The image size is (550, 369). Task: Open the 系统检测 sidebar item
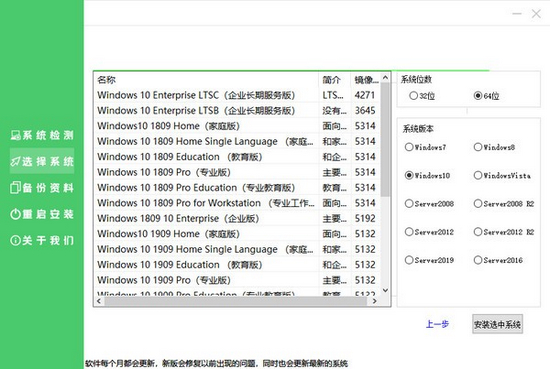click(x=42, y=135)
